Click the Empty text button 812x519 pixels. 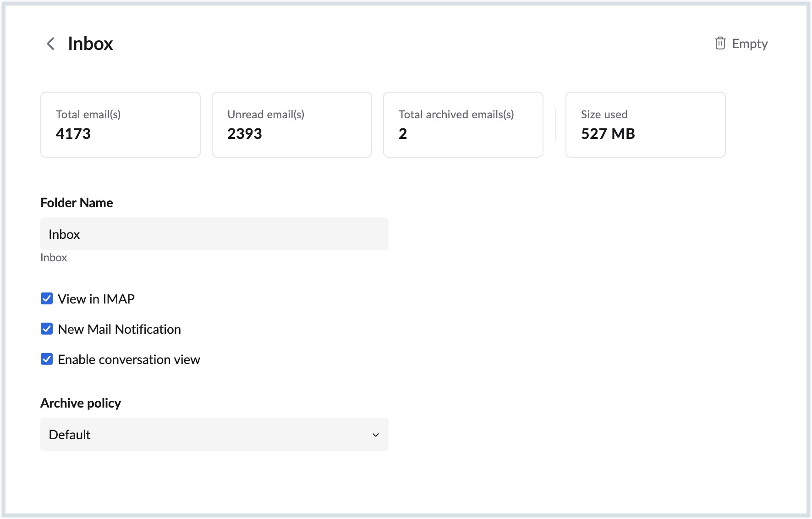[x=750, y=44]
